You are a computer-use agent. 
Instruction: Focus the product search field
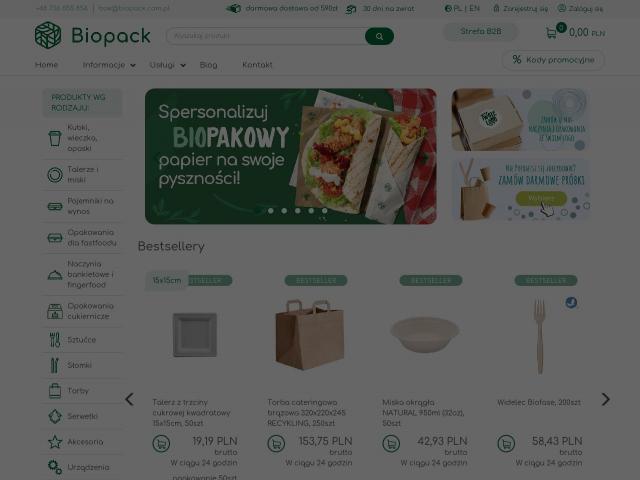pos(265,36)
